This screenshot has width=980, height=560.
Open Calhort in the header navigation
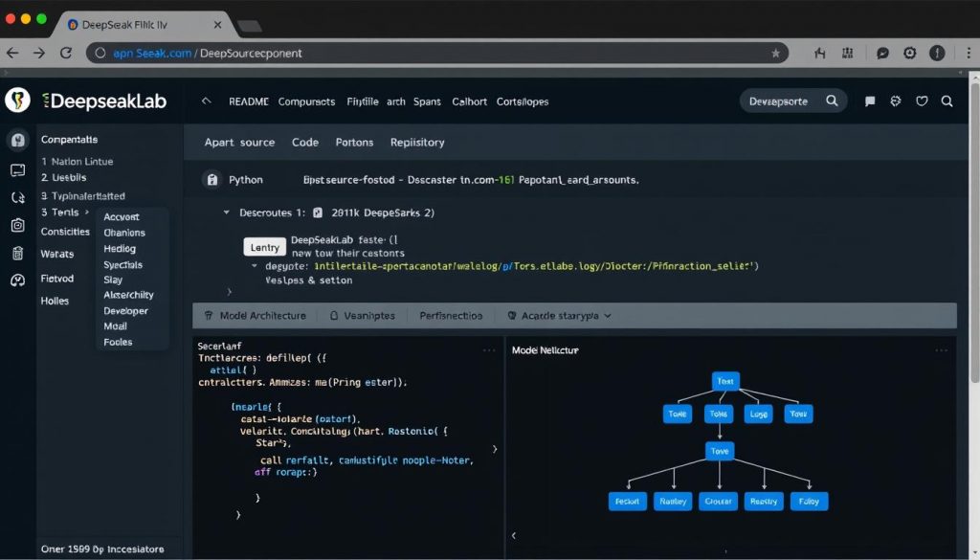[469, 101]
